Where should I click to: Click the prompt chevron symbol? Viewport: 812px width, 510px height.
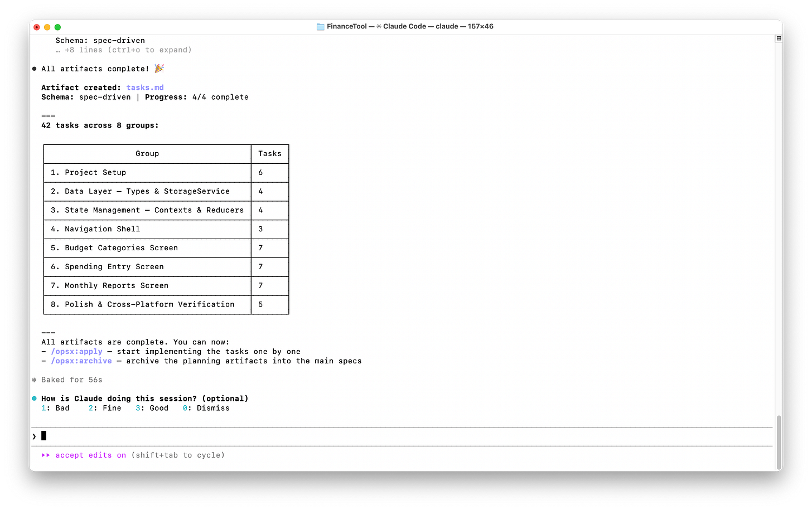(x=34, y=436)
